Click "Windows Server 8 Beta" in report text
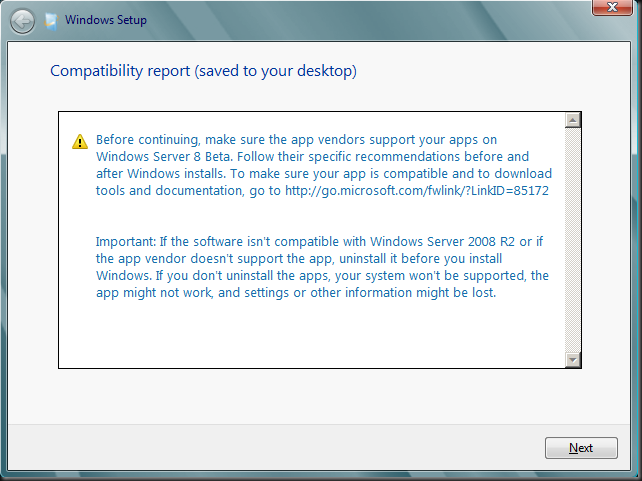 (x=164, y=157)
